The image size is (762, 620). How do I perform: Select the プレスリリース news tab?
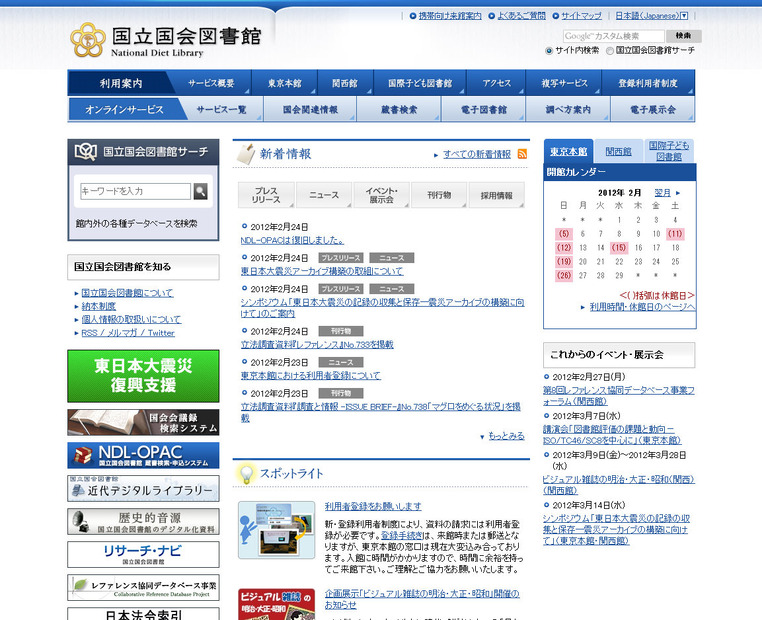point(266,195)
